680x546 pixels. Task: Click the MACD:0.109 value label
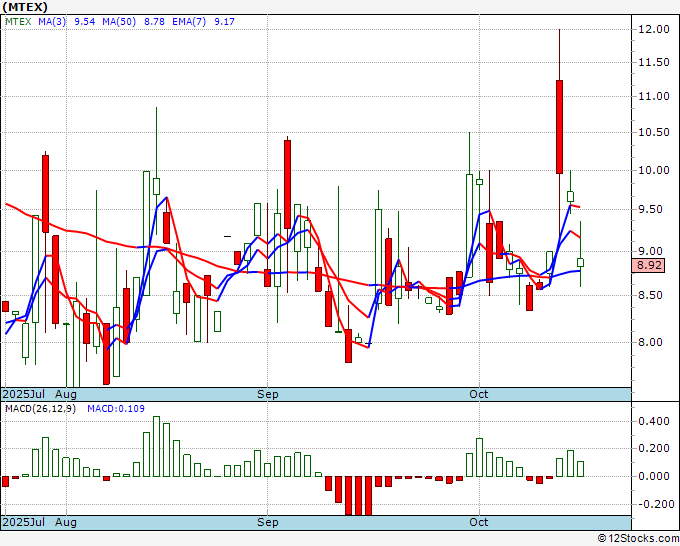[x=116, y=409]
